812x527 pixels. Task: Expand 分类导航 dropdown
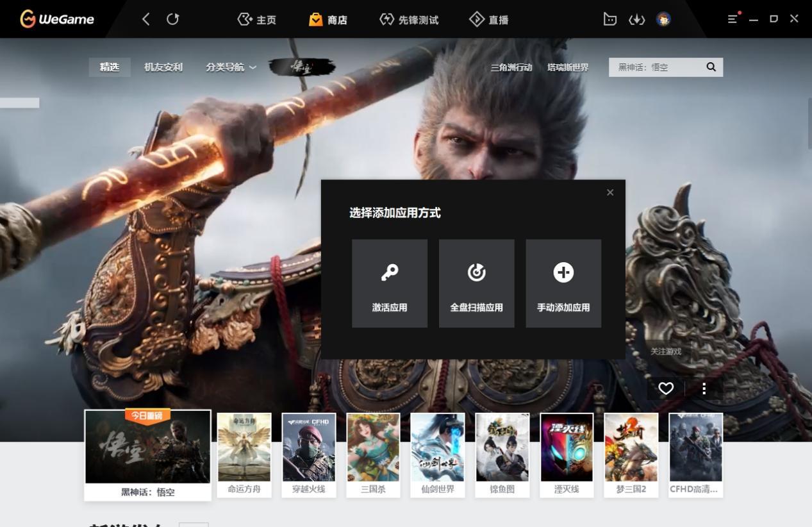(231, 67)
